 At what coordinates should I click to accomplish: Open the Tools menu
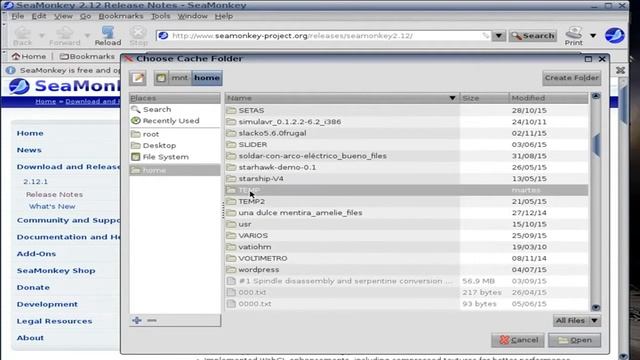coord(160,16)
